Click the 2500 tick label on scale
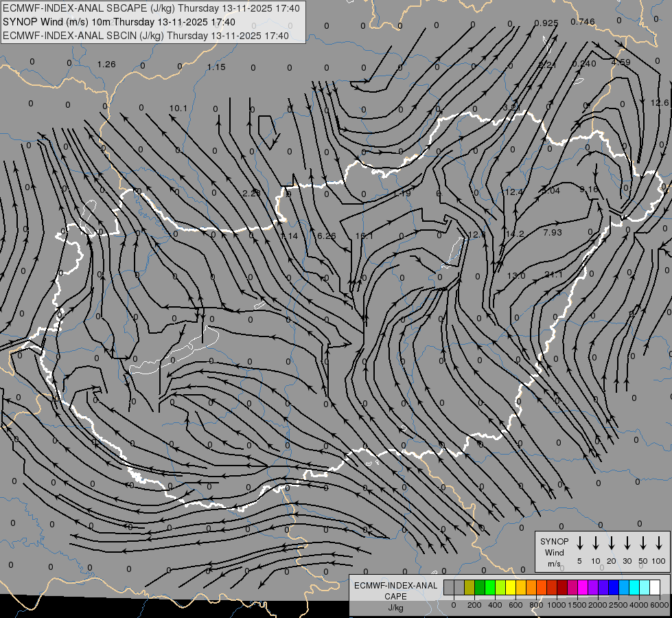Screen dimensions: 672x618 (x=618, y=605)
